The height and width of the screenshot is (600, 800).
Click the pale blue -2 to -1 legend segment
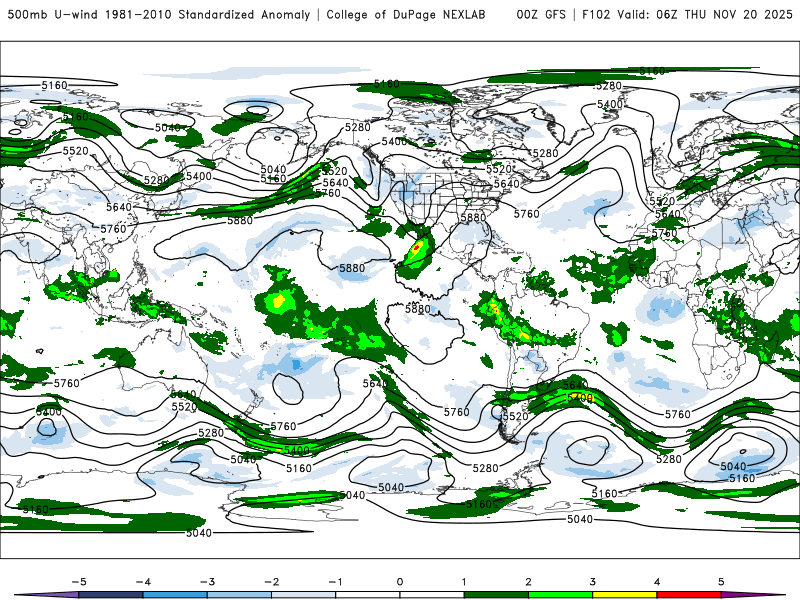(304, 595)
